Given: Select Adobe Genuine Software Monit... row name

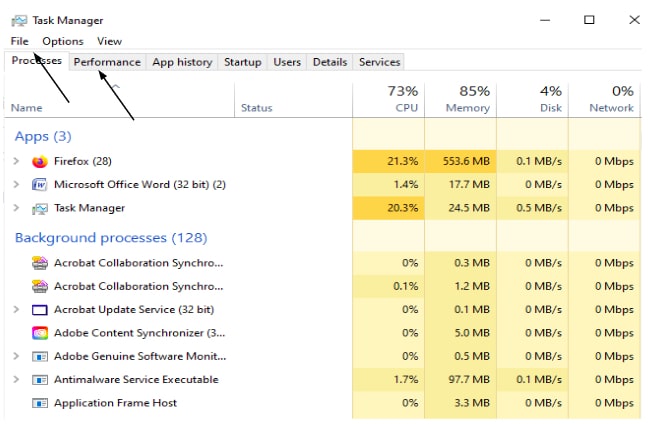Looking at the screenshot, I should (x=140, y=356).
